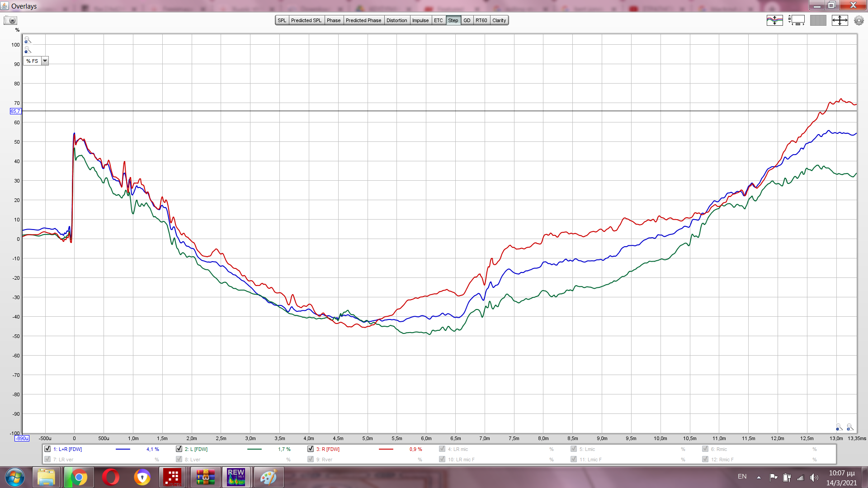Click the red R [FDW] line swatch

[386, 449]
